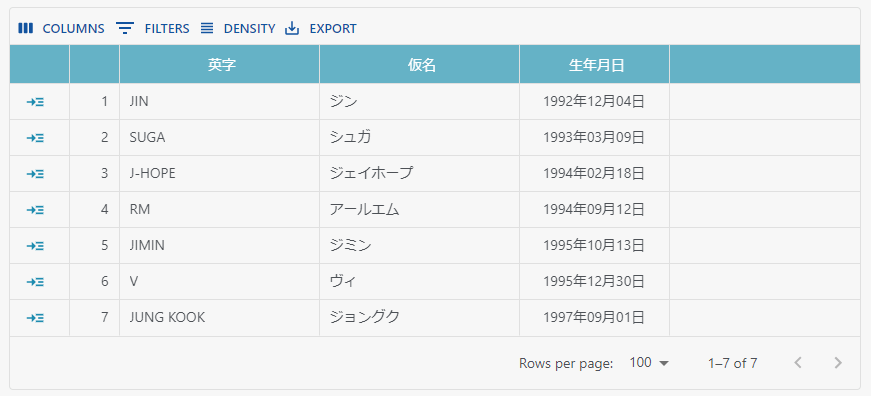The height and width of the screenshot is (396, 871).
Task: Open the COLUMNS panel
Action: [x=61, y=28]
